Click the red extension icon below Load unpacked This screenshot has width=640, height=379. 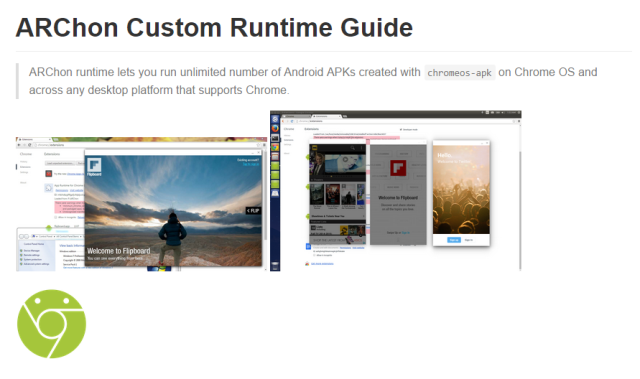click(49, 173)
